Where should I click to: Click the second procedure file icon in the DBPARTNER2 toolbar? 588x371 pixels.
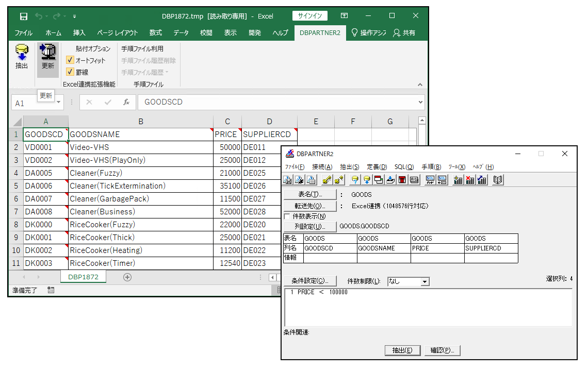pos(299,180)
